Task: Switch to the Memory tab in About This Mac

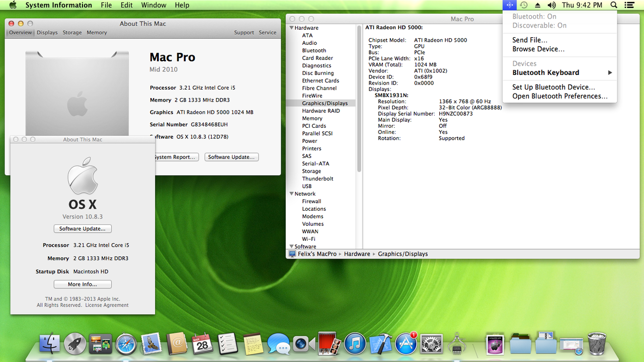Action: (x=97, y=33)
